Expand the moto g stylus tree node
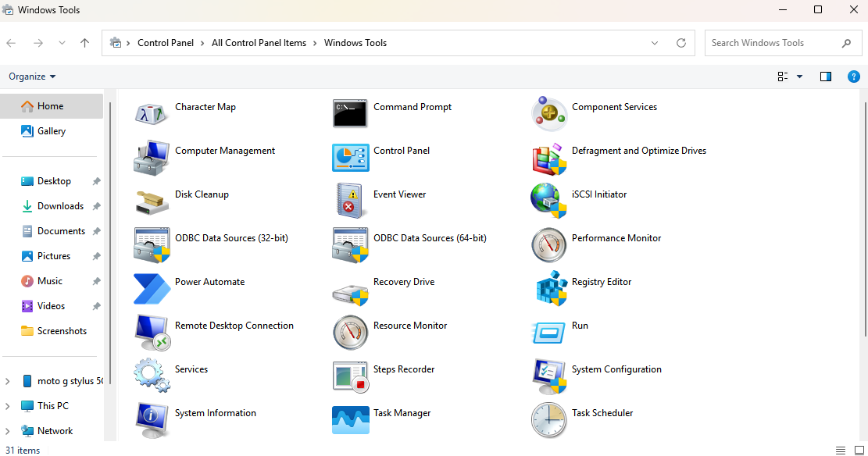 pos(7,381)
